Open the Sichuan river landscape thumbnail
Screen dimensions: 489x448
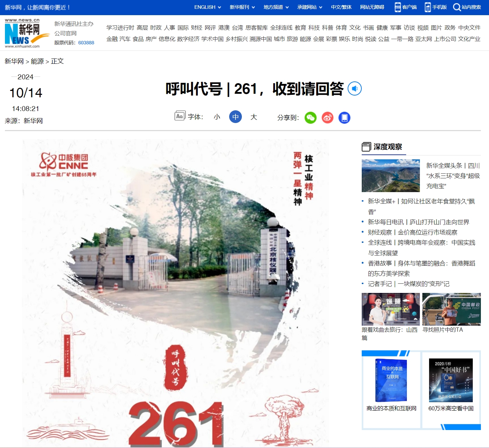tap(391, 176)
